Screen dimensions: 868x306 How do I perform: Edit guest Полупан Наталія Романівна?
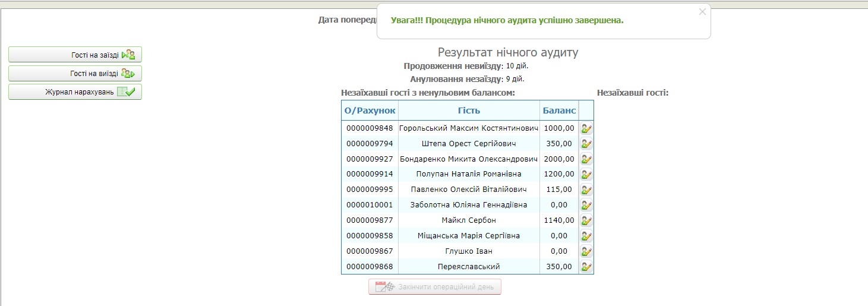pyautogui.click(x=586, y=175)
